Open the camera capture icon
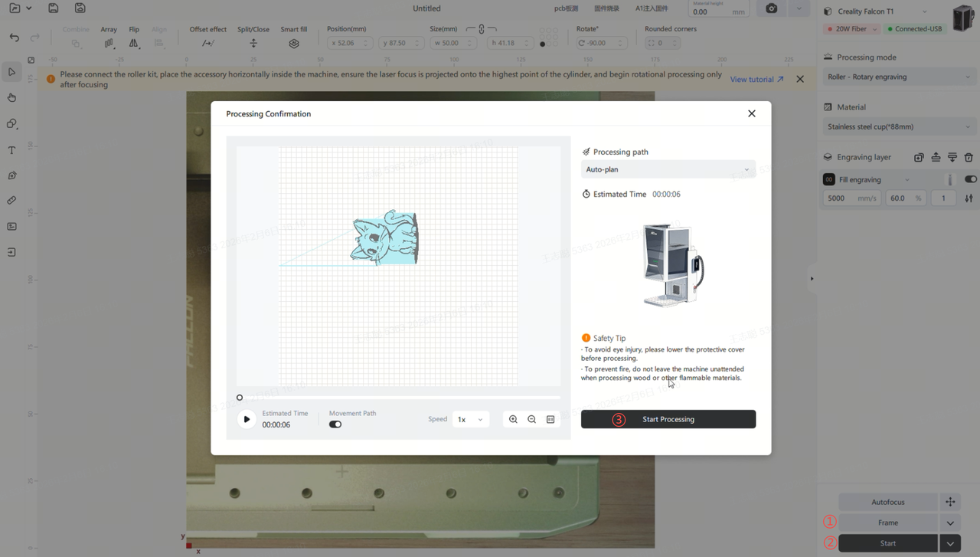Viewport: 980px width, 557px height. coord(771,8)
